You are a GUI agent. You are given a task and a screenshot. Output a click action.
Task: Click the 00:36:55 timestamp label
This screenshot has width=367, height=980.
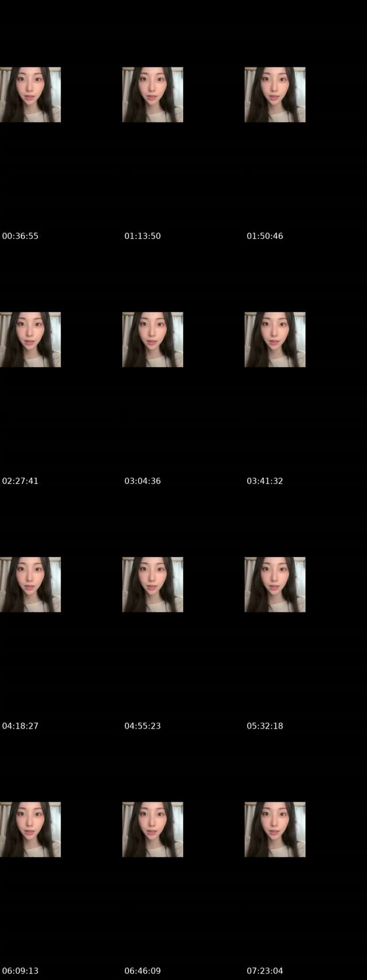pyautogui.click(x=20, y=236)
